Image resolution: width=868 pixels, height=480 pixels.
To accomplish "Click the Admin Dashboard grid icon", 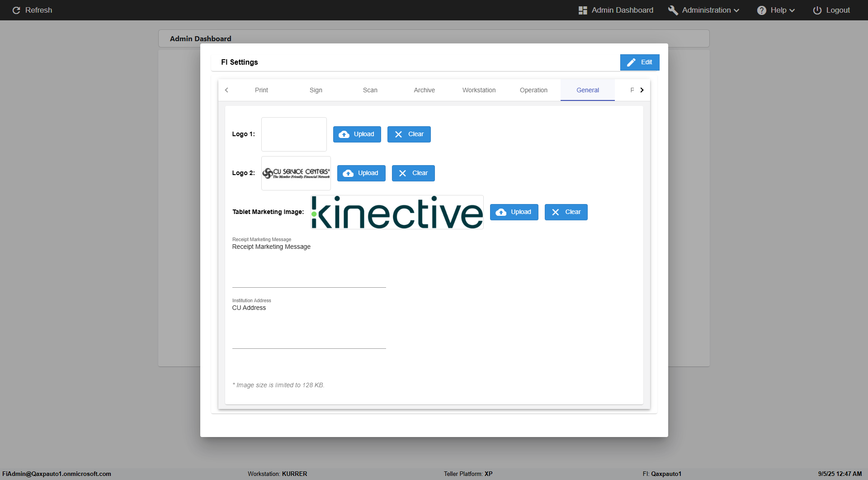I will [x=583, y=10].
